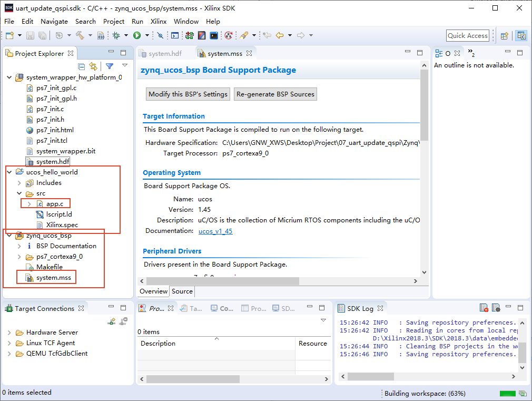Click the SDK Log settings icon
Image resolution: width=532 pixels, height=401 pixels.
coord(496,308)
